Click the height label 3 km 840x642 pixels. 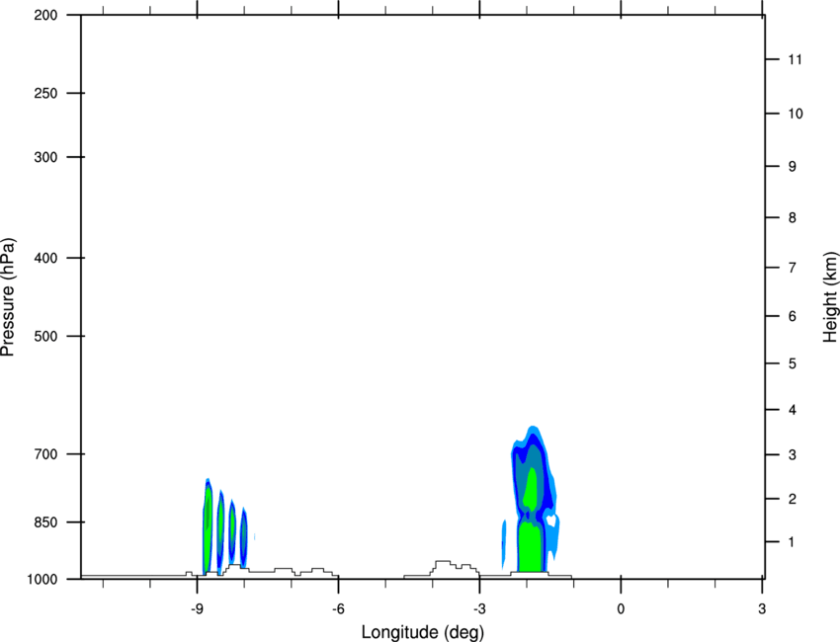(793, 455)
